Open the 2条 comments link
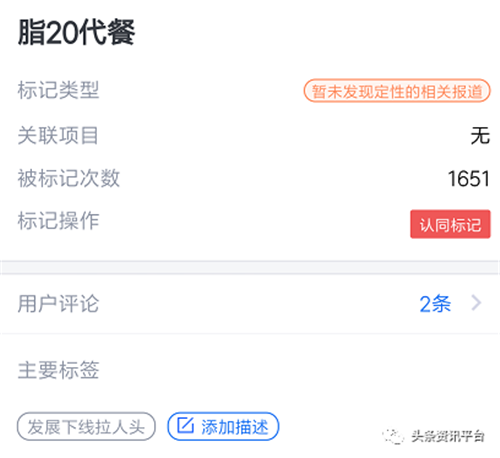The width and height of the screenshot is (500, 458). [435, 304]
